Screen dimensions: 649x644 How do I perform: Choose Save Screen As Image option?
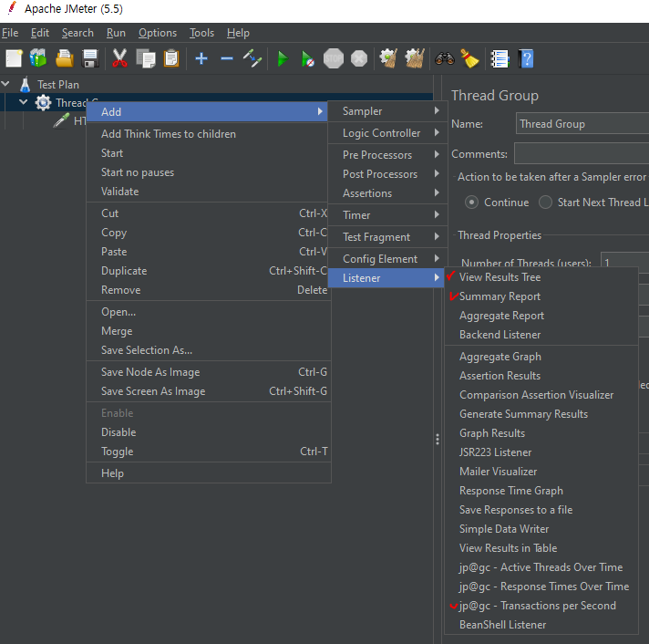[x=208, y=391]
